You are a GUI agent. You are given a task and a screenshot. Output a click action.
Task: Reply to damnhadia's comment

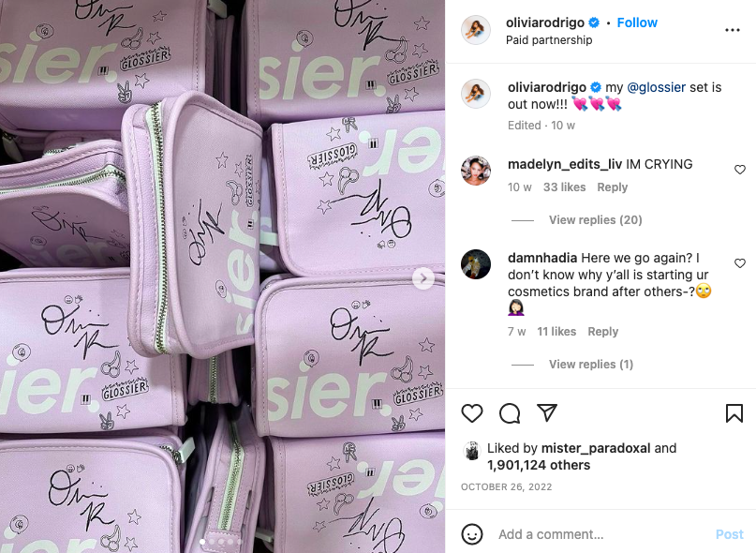(x=602, y=332)
